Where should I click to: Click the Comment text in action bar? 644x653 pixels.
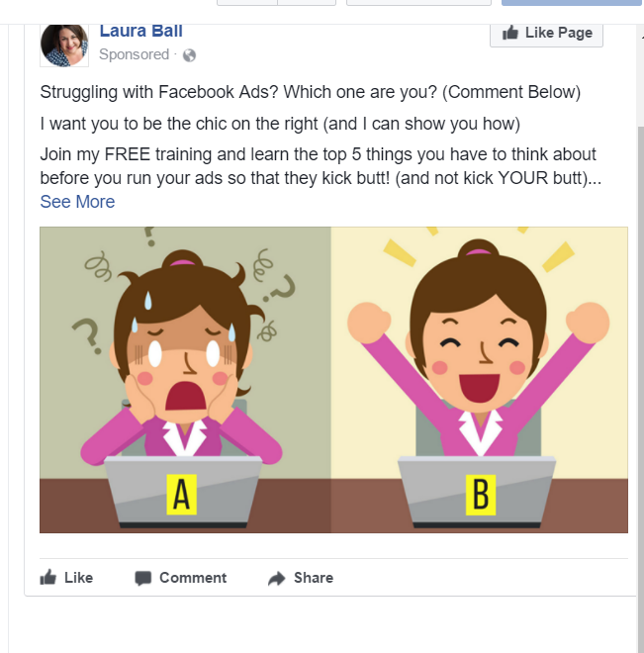tap(193, 578)
